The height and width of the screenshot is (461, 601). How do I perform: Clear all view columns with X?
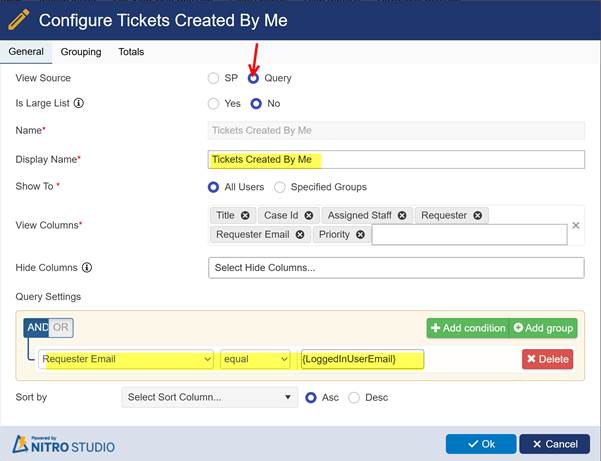[x=575, y=225]
